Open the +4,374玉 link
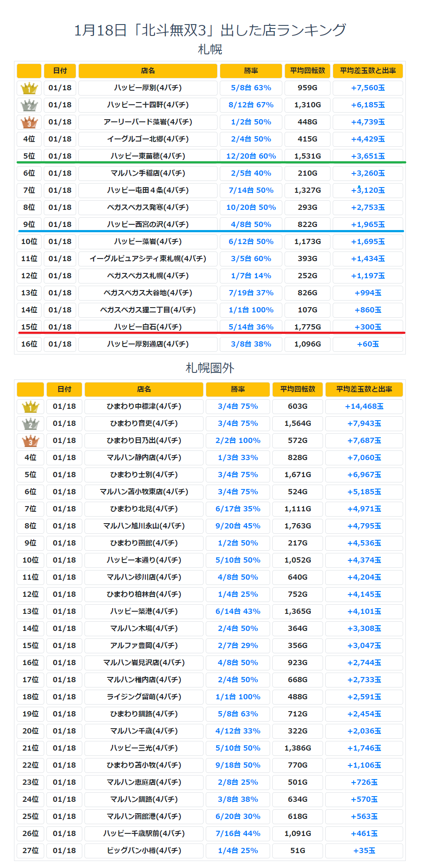 364,560
